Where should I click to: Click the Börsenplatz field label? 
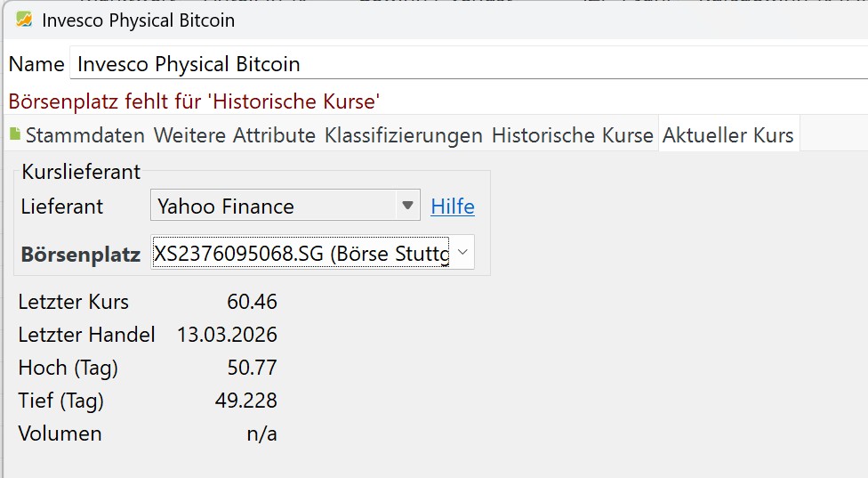81,255
